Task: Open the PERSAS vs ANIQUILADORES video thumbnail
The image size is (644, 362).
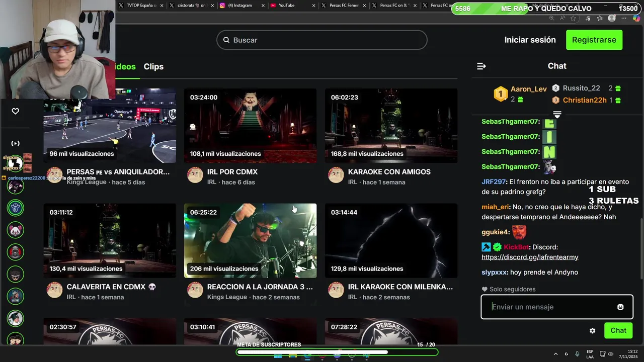Action: point(110,126)
